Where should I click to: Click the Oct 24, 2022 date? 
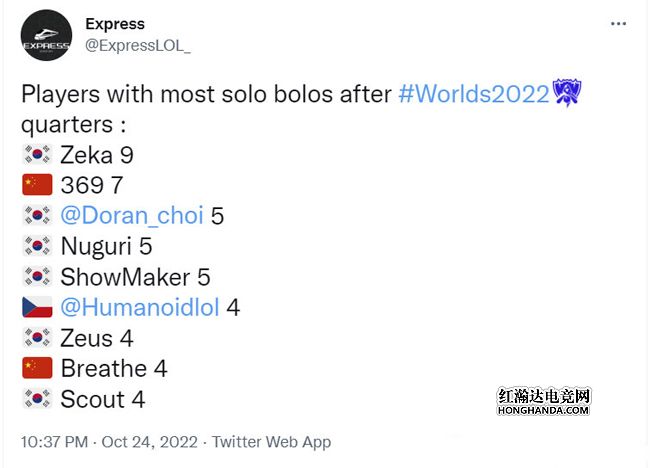pyautogui.click(x=149, y=442)
